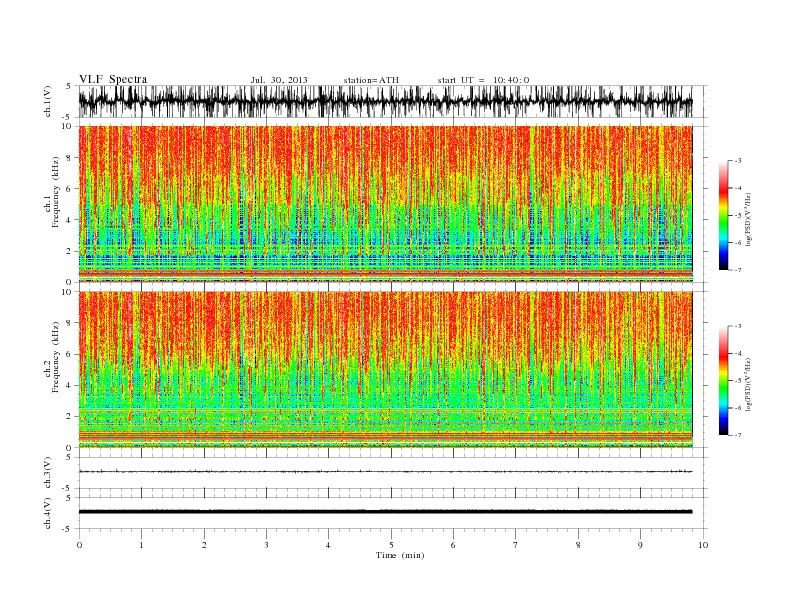
Task: Click the 'ch.1(V)' axis label
Action: 48,101
